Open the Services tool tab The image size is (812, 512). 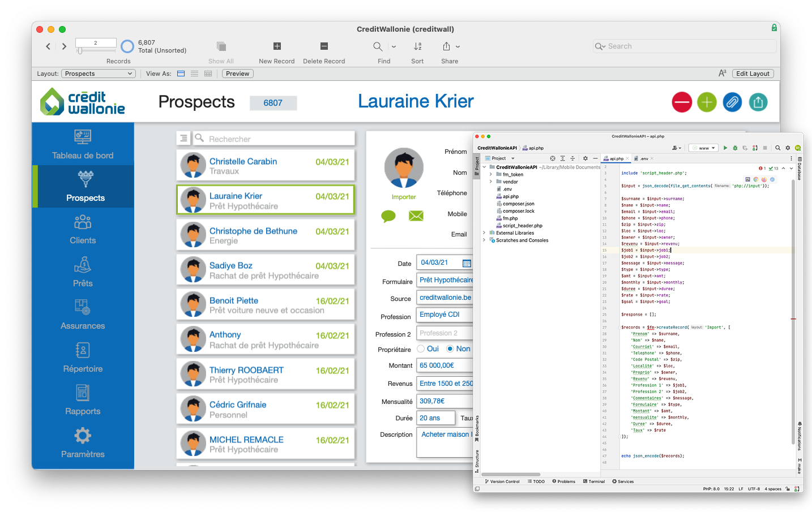[623, 481]
